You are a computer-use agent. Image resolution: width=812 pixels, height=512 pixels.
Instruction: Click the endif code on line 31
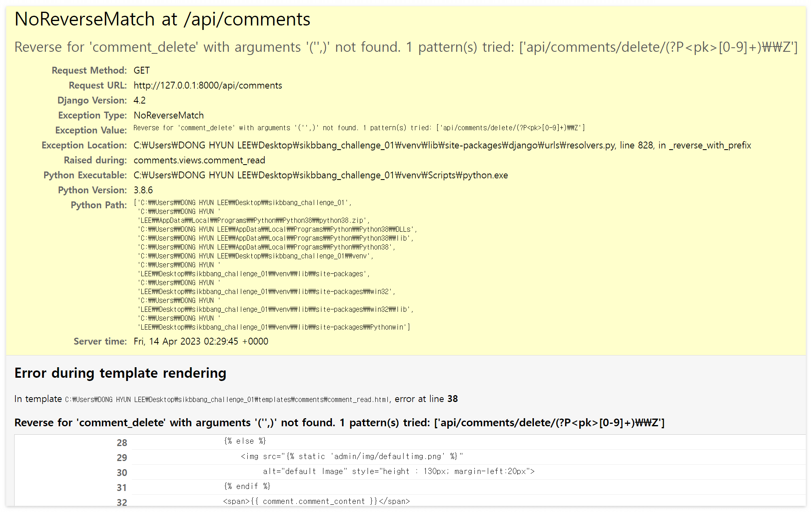pos(247,486)
